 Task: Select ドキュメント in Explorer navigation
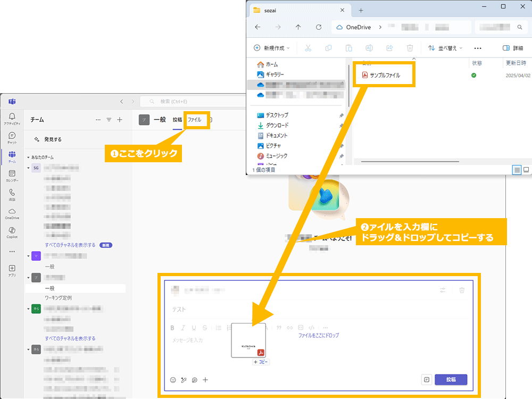pyautogui.click(x=272, y=135)
